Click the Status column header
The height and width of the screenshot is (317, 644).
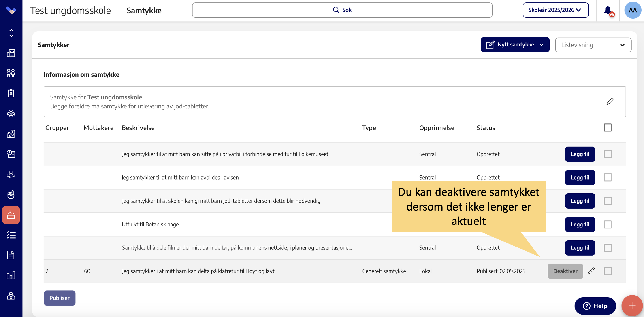(486, 128)
